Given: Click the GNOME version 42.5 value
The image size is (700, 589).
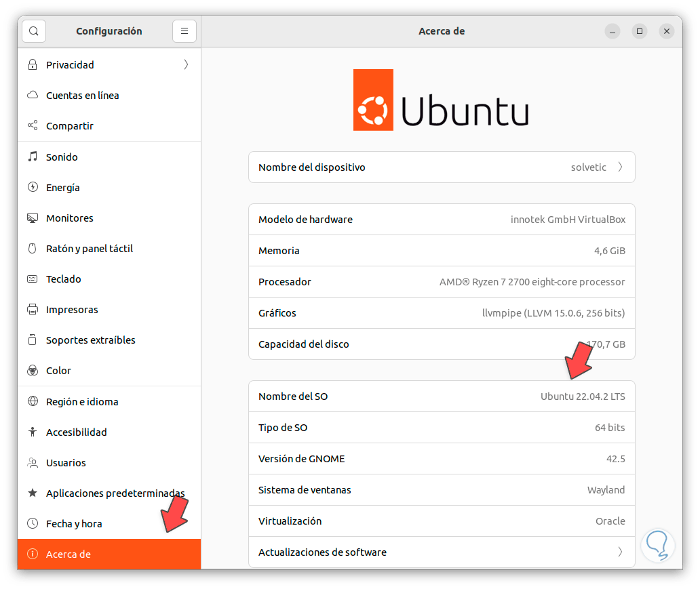Looking at the screenshot, I should tap(616, 459).
